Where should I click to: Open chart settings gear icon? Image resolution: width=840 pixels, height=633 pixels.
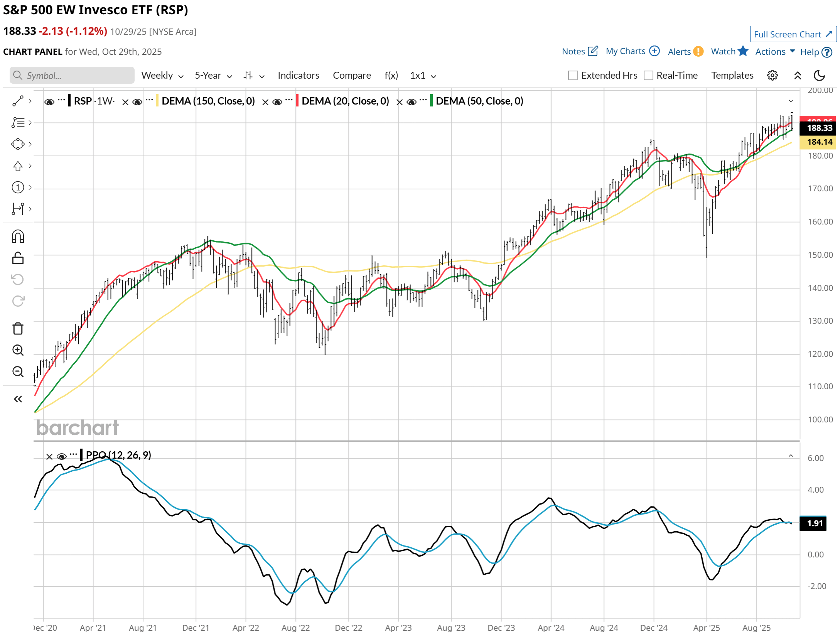(x=772, y=76)
